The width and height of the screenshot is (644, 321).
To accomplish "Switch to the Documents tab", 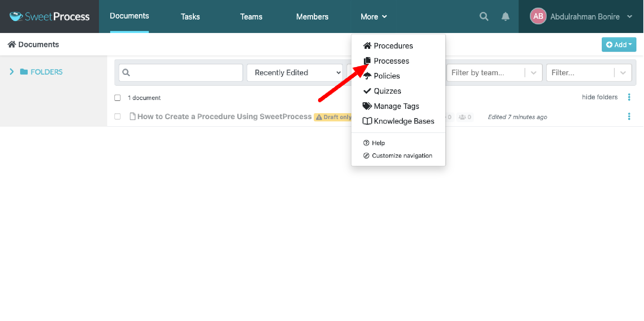I will (x=129, y=16).
